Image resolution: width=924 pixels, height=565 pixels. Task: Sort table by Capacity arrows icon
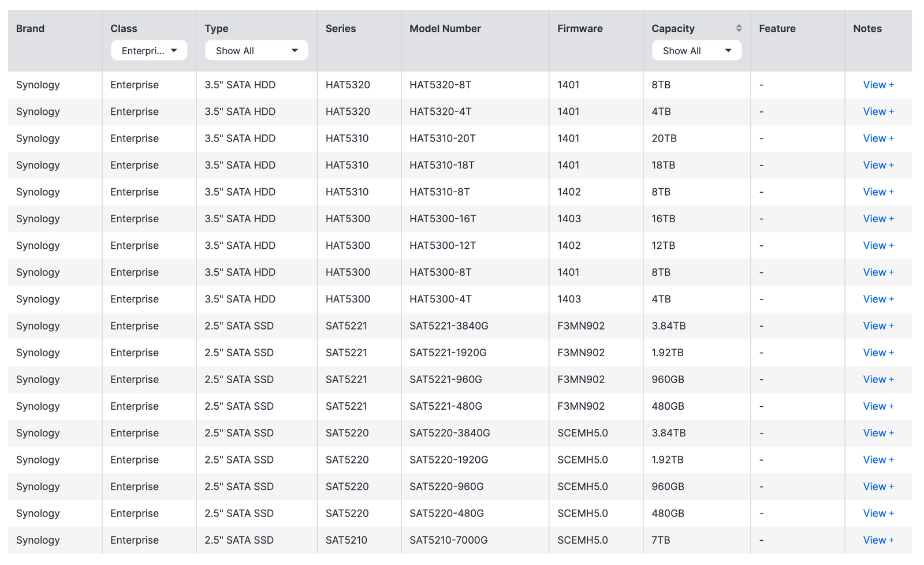click(739, 28)
